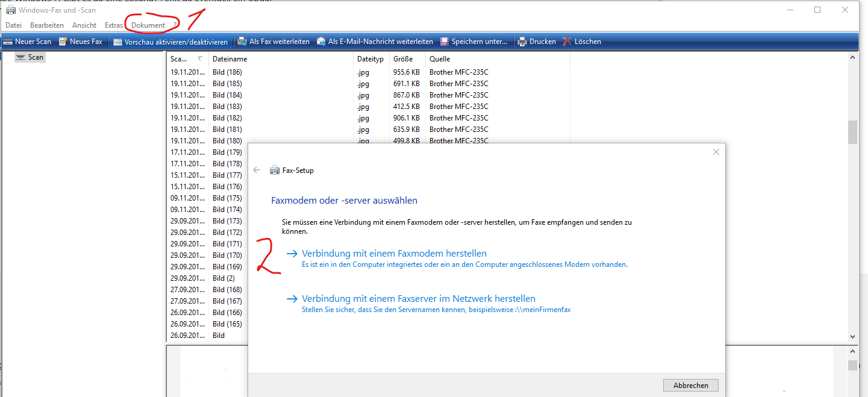This screenshot has height=397, width=868.
Task: Click the Windows-Fax und -Scan title icon
Action: (11, 10)
